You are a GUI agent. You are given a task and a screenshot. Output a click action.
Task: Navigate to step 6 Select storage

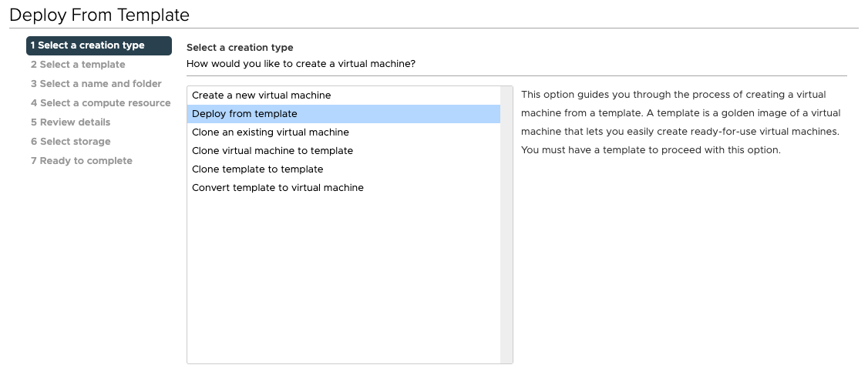click(71, 142)
